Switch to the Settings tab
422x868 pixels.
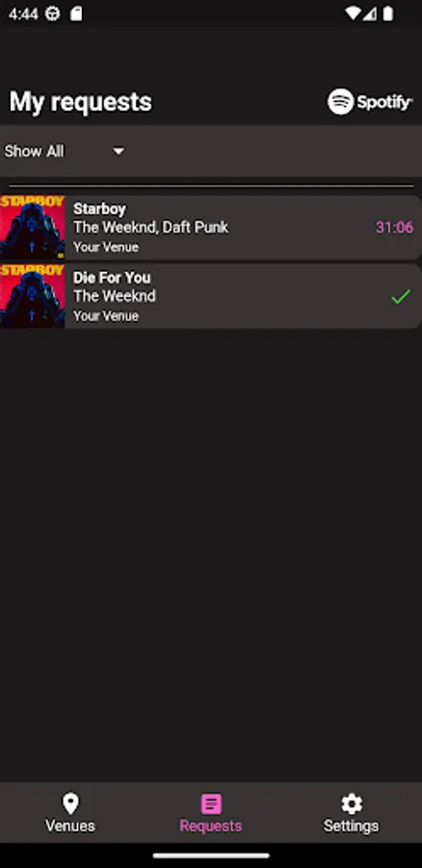[x=352, y=813]
